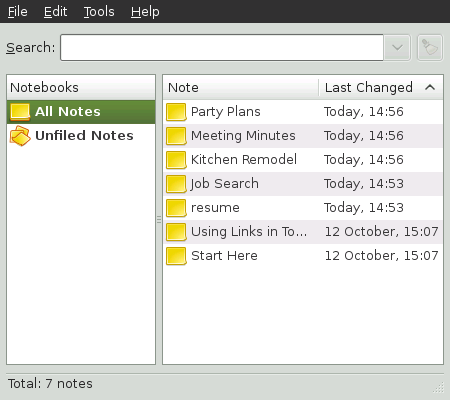Screen dimensions: 450x400
Task: Select the Using Links in To... note title
Action: point(249,232)
